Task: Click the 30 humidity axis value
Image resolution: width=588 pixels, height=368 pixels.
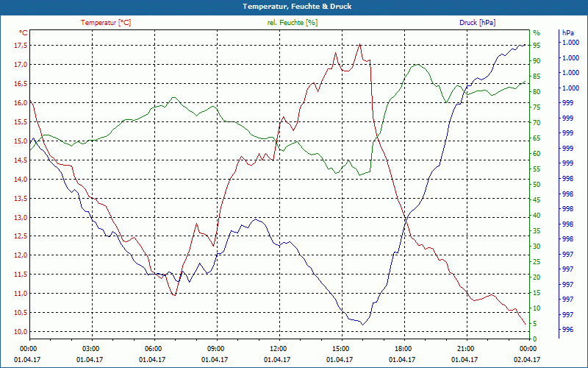Action: (x=537, y=247)
